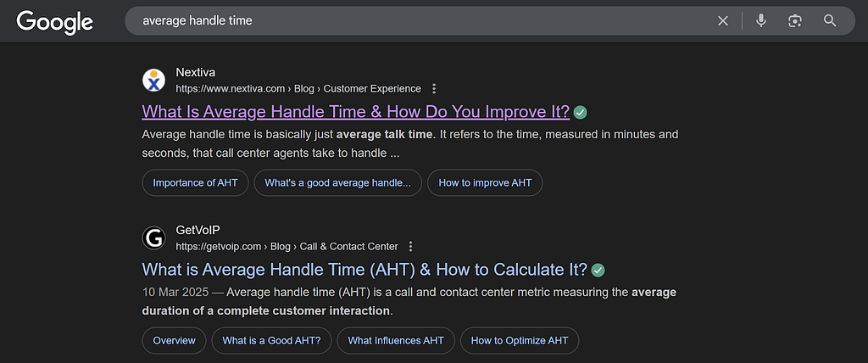The image size is (868, 363).
Task: Click green verified badge beside Nextiva title
Action: (581, 113)
